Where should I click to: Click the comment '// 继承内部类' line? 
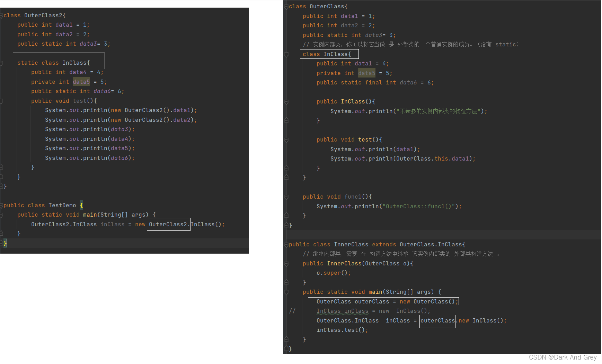401,254
